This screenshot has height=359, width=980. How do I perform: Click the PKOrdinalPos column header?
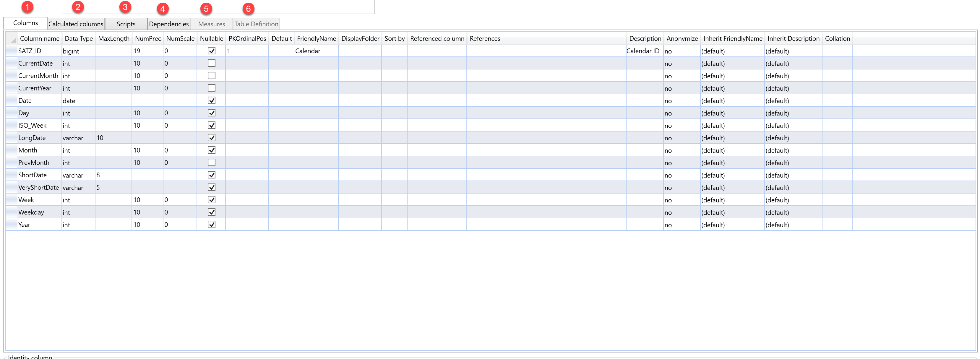point(247,38)
